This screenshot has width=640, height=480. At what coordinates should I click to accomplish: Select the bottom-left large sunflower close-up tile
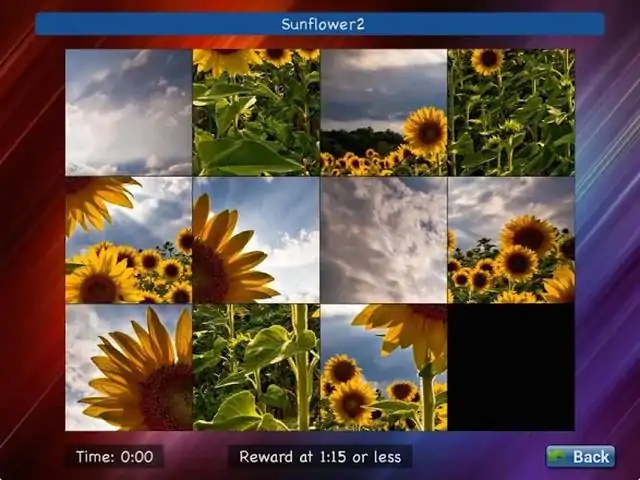click(128, 368)
